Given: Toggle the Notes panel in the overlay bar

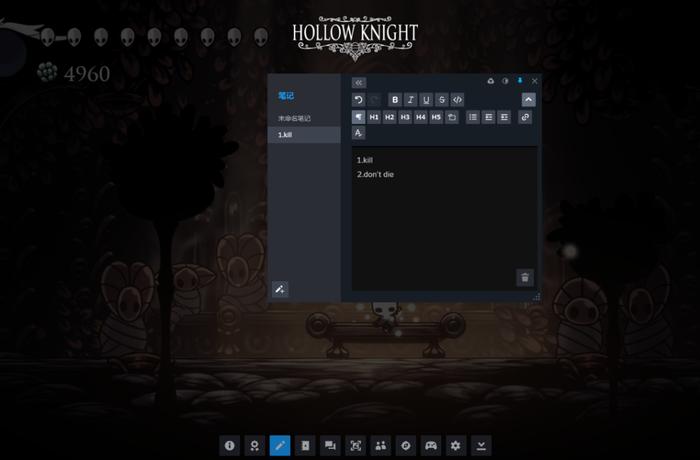Looking at the screenshot, I should click(x=280, y=445).
